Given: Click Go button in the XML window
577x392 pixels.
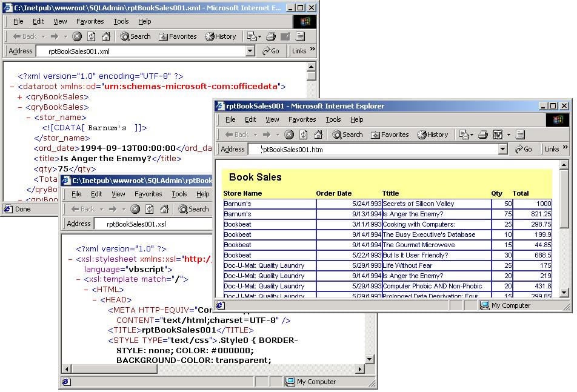Looking at the screenshot, I should coord(270,51).
